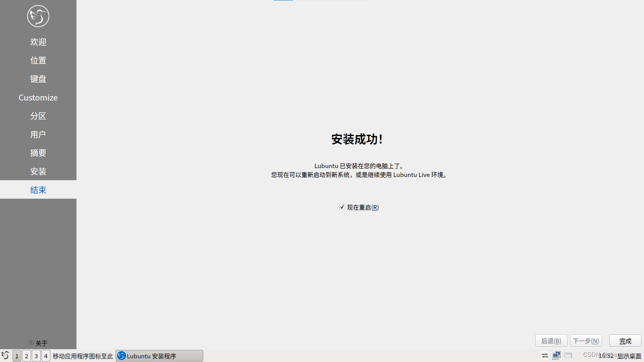The image size is (644, 362).
Task: Click the info icon beside 关于
Action: (31, 343)
